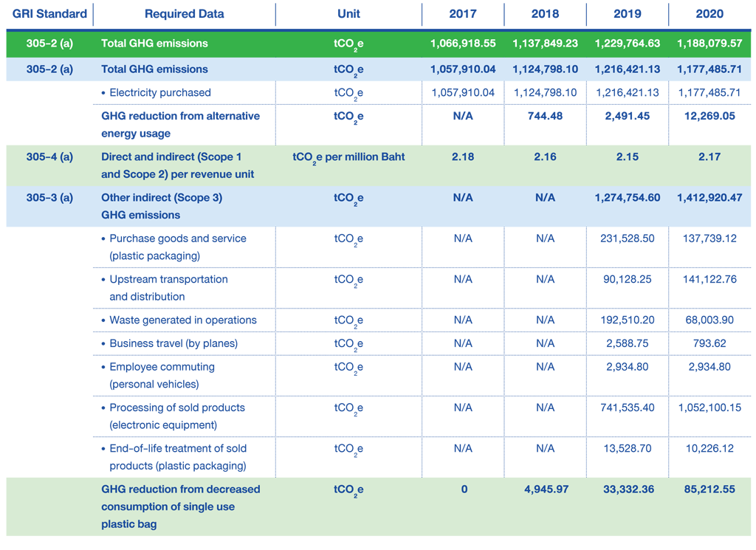Select the value 85,212.55
Screen dimensions: 756x550
coord(709,489)
